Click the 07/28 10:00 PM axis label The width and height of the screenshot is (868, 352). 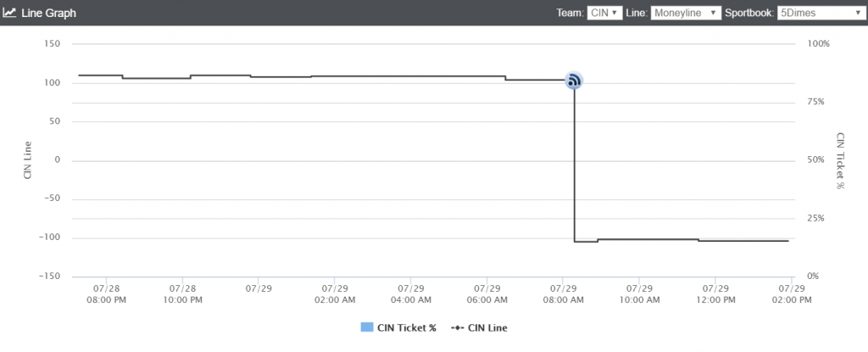pos(182,294)
